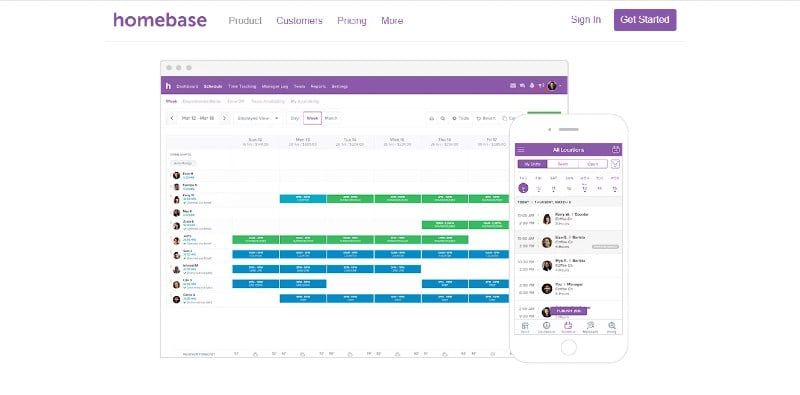Click the search magnifier in schedule toolbar
This screenshot has width=800, height=395.
(443, 118)
